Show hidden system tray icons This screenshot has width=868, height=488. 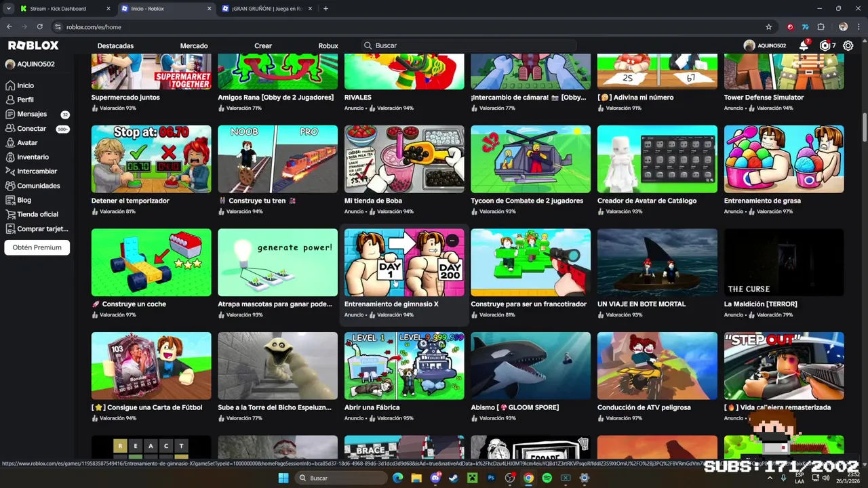coord(769,478)
